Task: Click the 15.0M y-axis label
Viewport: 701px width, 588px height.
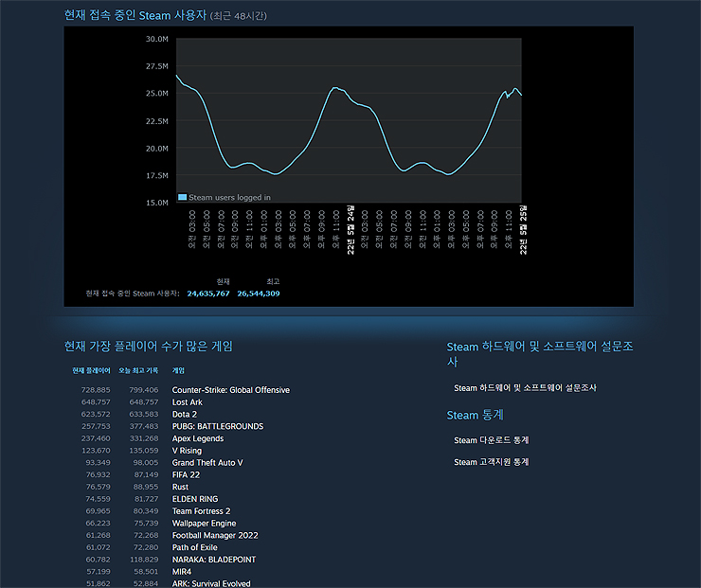Action: tap(157, 203)
